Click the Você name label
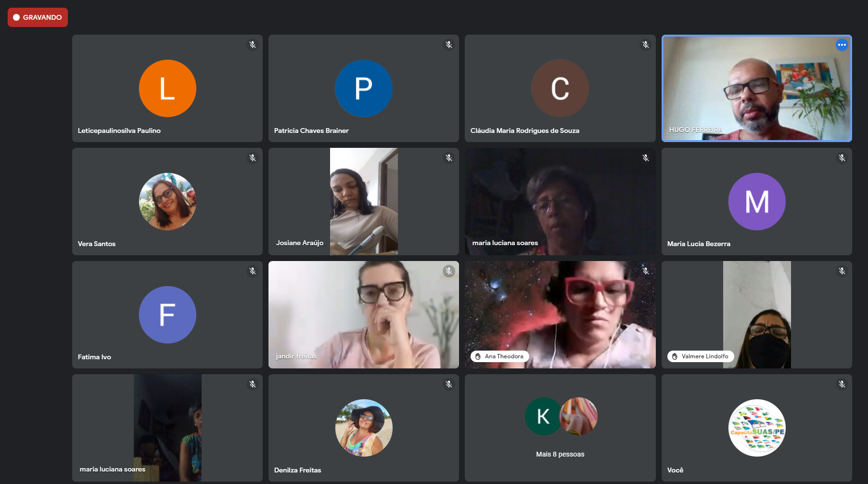This screenshot has height=484, width=868. [675, 470]
